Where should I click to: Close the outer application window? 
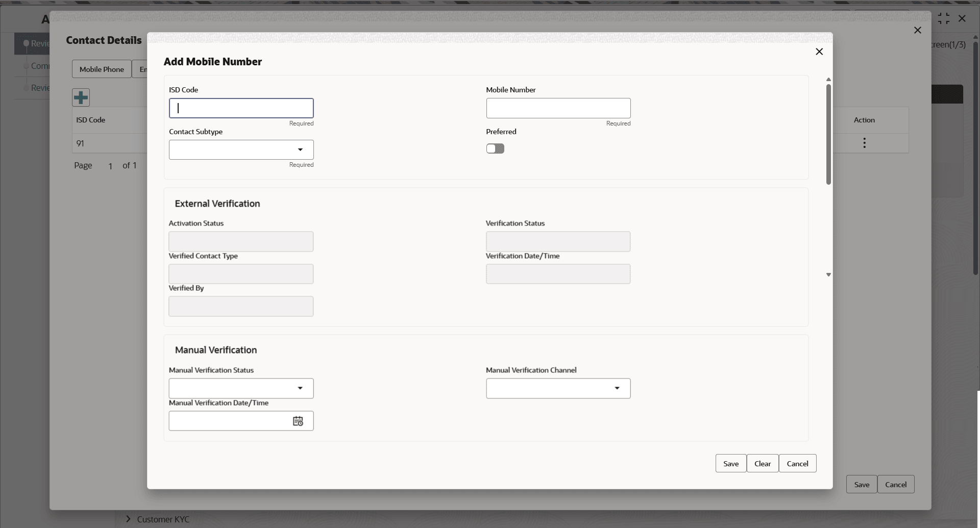point(962,18)
